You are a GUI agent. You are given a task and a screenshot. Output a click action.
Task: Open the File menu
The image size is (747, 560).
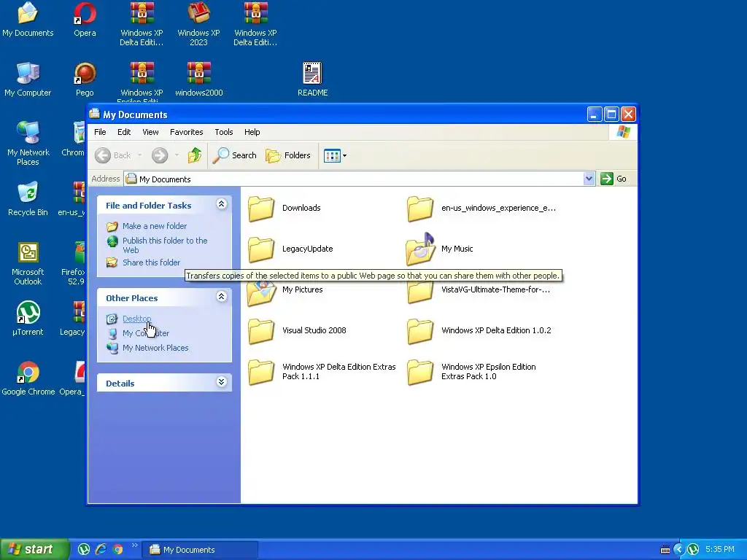100,132
